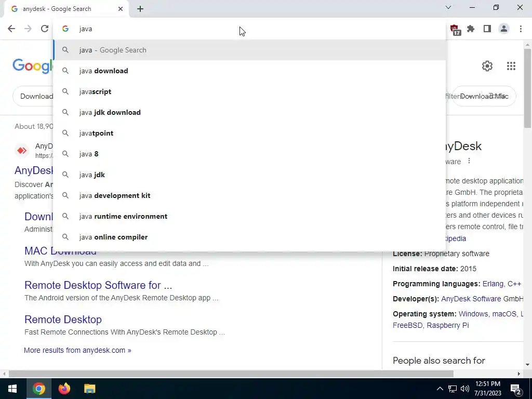The width and height of the screenshot is (532, 399).
Task: Open More results from anydesk.com
Action: (x=77, y=350)
